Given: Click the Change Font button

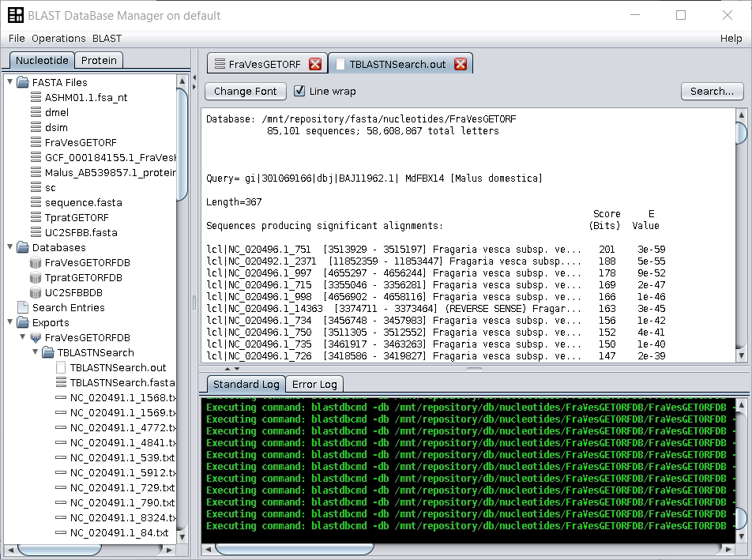Looking at the screenshot, I should pos(245,91).
